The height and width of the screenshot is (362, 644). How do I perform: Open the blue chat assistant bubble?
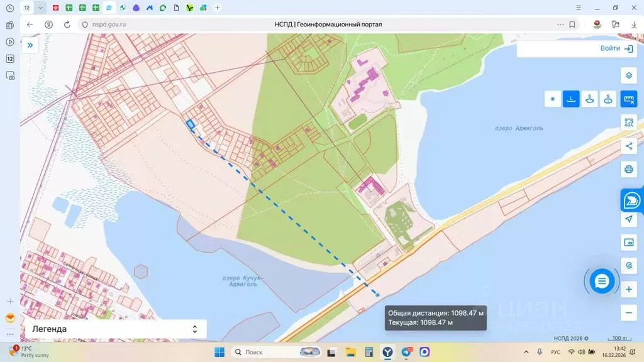pos(602,281)
